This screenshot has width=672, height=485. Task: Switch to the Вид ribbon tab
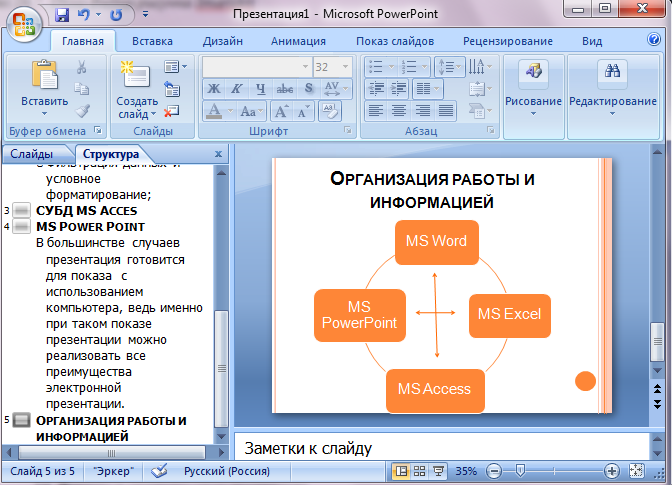tap(592, 41)
